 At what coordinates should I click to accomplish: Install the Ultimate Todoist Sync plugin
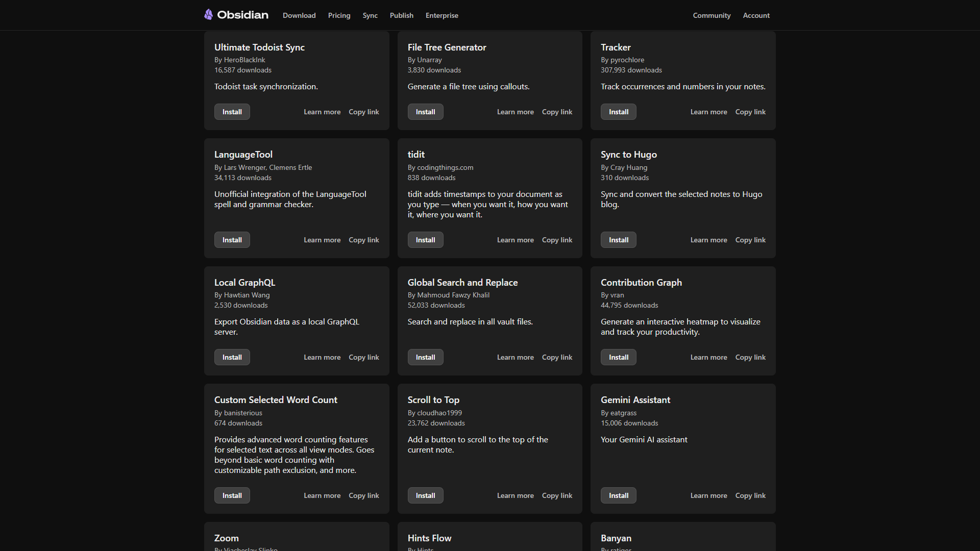pyautogui.click(x=232, y=112)
